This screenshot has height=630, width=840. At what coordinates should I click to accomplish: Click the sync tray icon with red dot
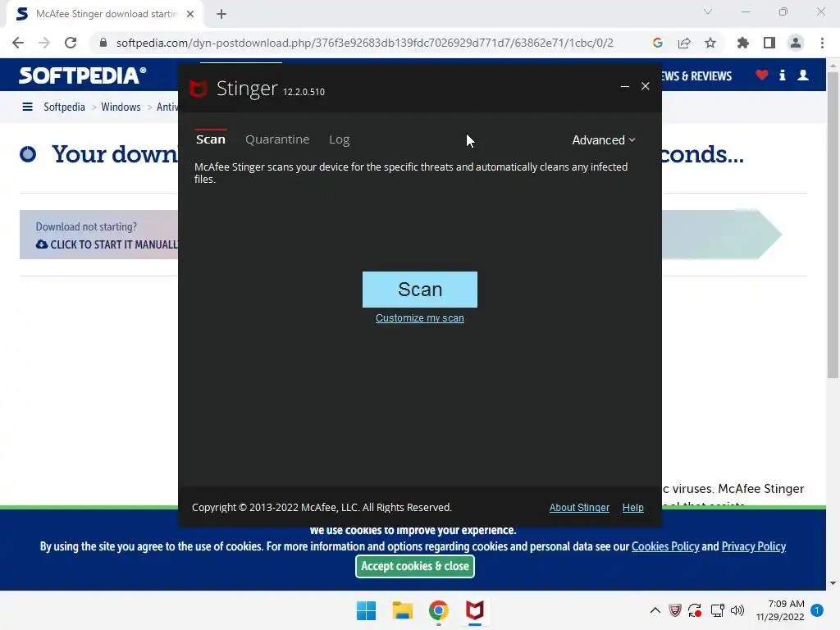coord(695,610)
